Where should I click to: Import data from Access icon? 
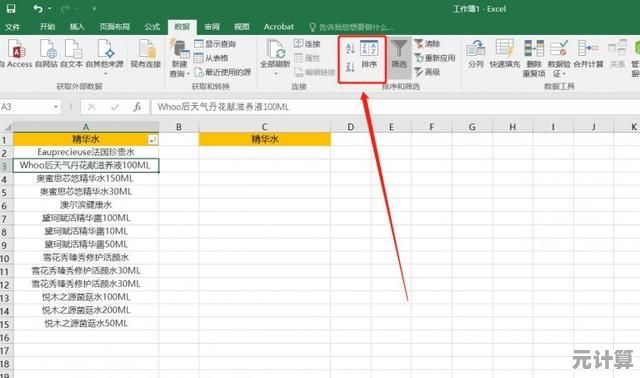click(x=16, y=53)
